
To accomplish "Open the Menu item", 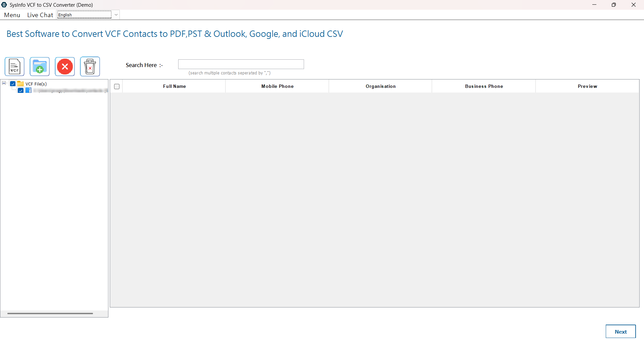I will click(12, 15).
